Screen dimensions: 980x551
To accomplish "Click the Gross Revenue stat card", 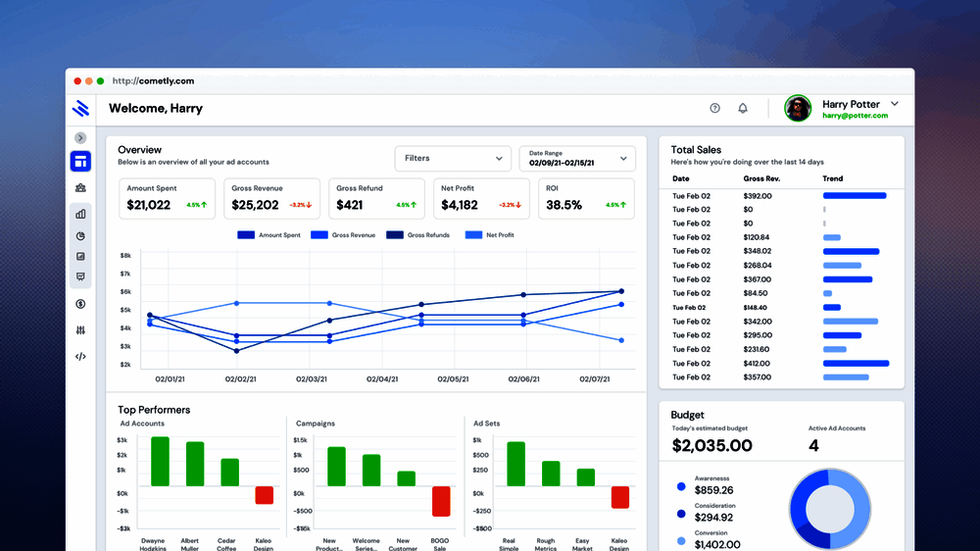I will (x=271, y=199).
